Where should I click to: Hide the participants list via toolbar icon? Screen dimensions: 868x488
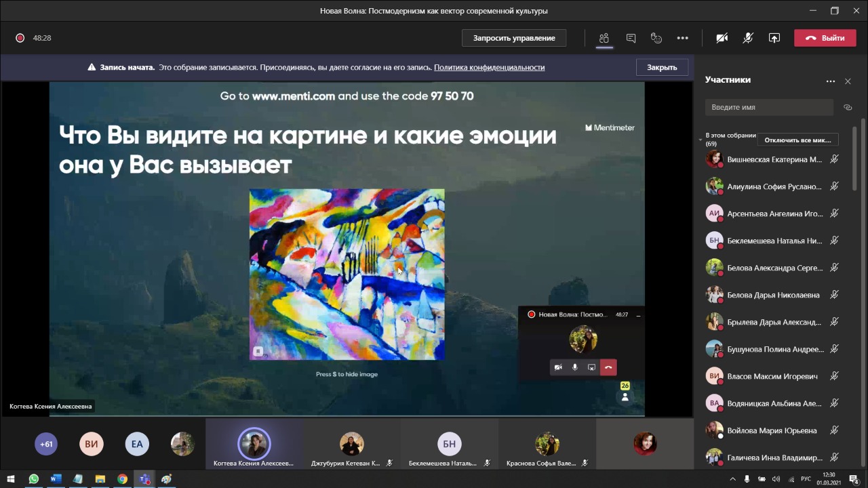[604, 38]
